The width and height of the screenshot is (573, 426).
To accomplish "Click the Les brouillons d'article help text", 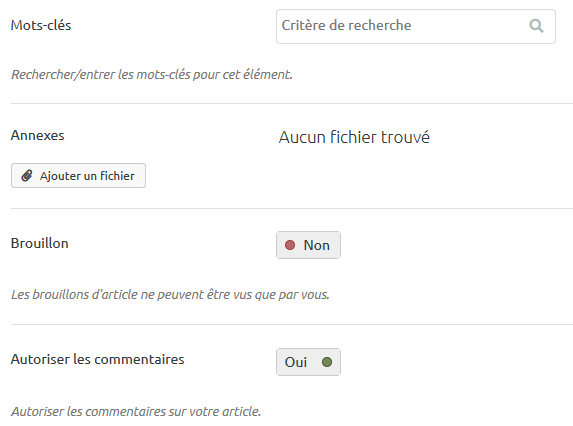I will 170,294.
